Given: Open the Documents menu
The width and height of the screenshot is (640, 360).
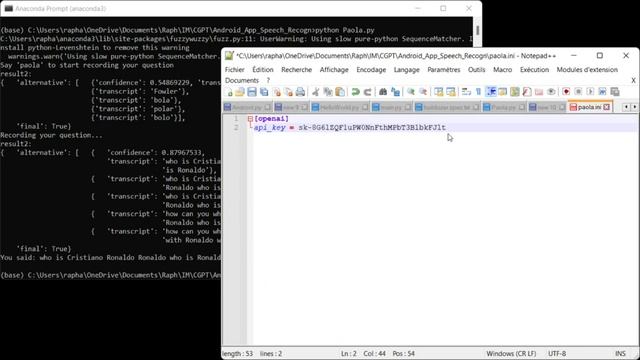Looking at the screenshot, I should tap(242, 80).
